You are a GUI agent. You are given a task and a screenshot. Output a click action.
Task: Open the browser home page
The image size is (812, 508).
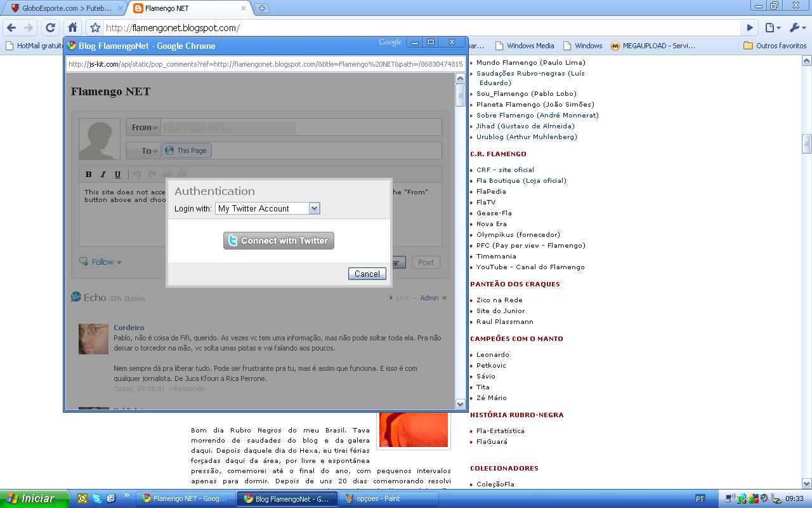pyautogui.click(x=73, y=27)
